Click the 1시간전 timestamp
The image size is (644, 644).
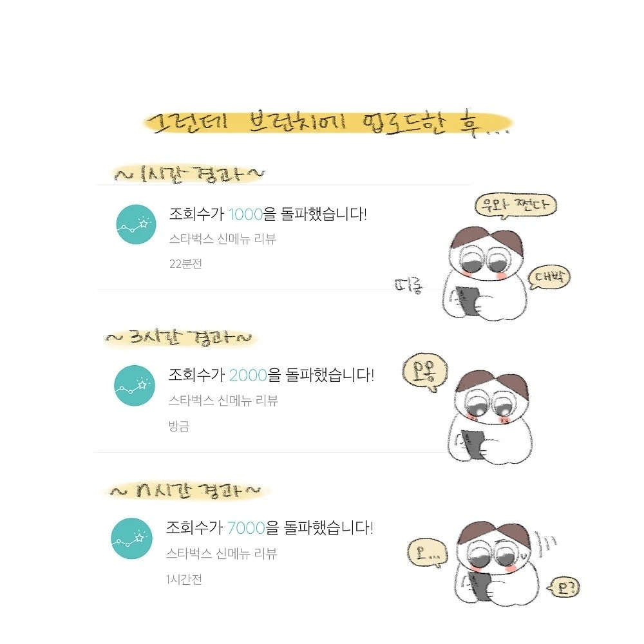pos(184,580)
